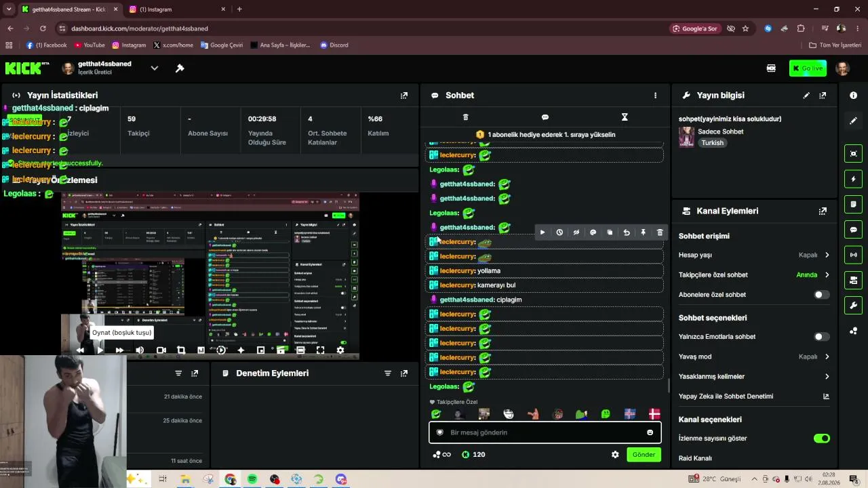Screen dimensions: 868x488
Task: Click the Google'a Sor button in address bar
Action: tap(694, 28)
